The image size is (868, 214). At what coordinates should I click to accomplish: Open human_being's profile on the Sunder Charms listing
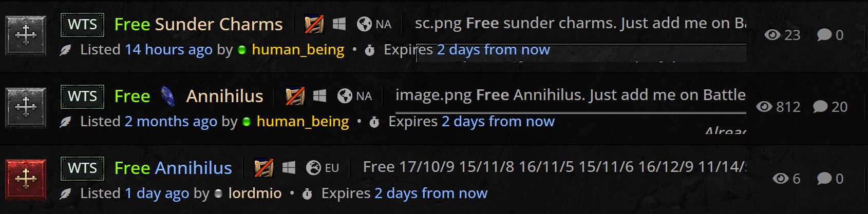pos(298,50)
